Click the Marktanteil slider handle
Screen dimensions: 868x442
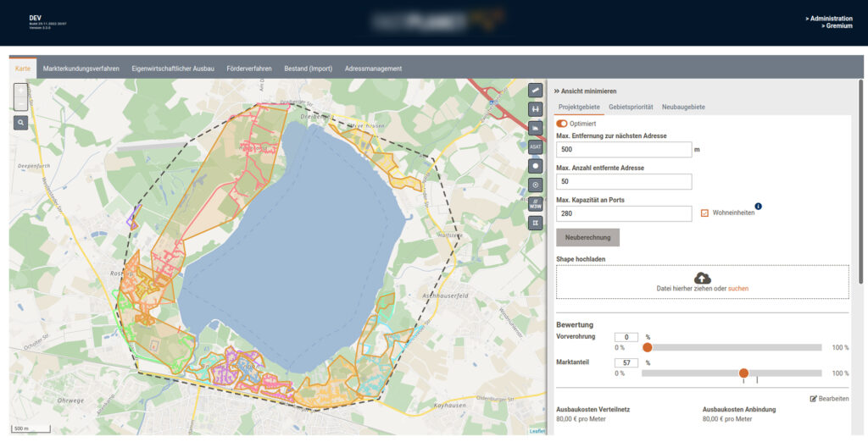[743, 373]
